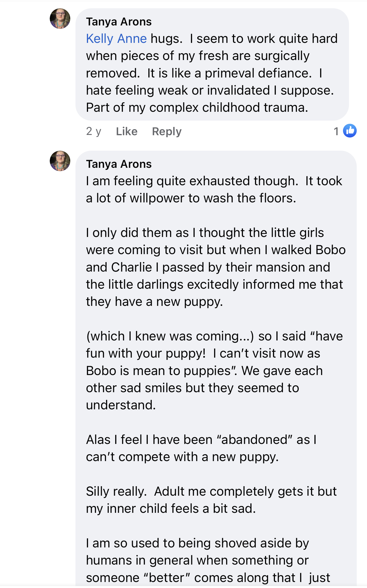Tap the paragraph starting 'Silly really'

coord(212,500)
